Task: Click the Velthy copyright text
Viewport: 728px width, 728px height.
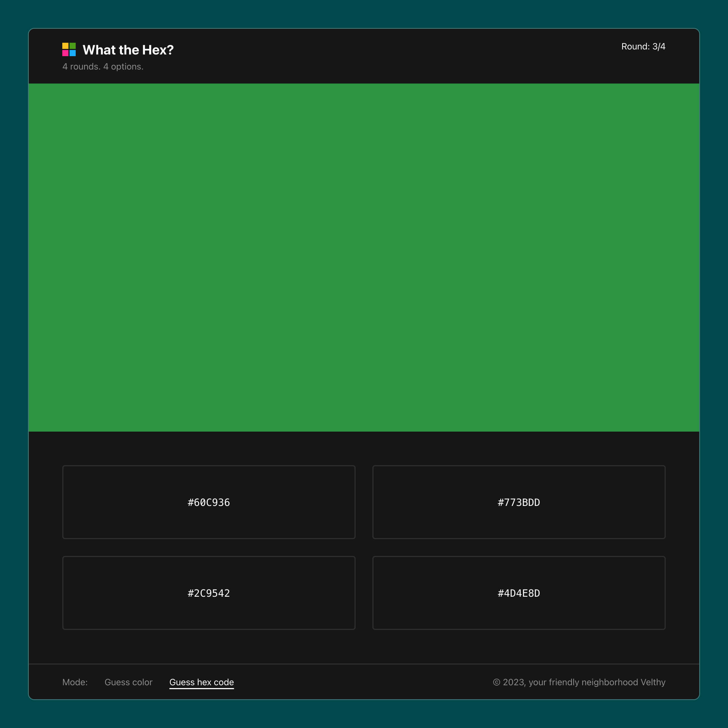Action: [579, 682]
